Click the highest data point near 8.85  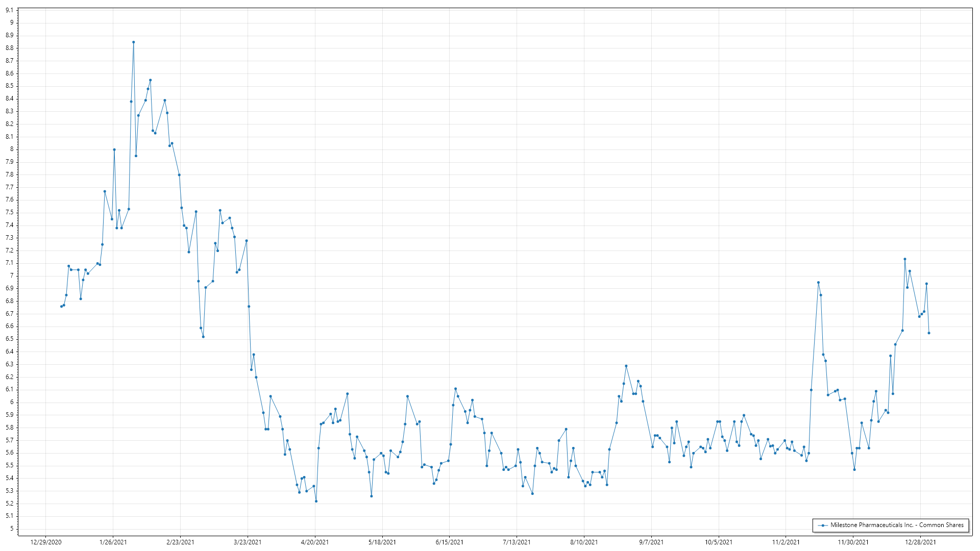click(133, 42)
